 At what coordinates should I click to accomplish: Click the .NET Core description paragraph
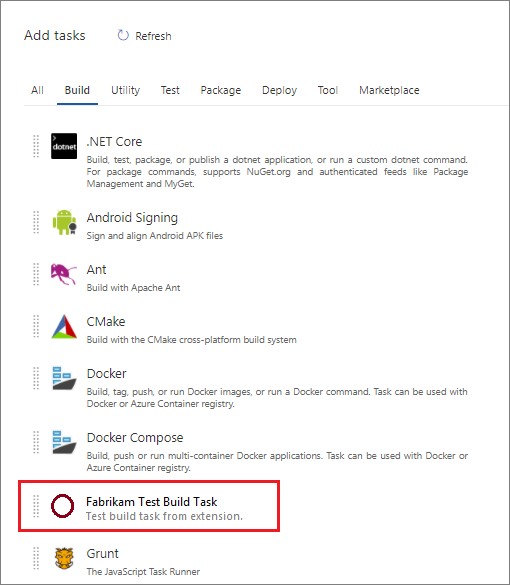click(277, 172)
